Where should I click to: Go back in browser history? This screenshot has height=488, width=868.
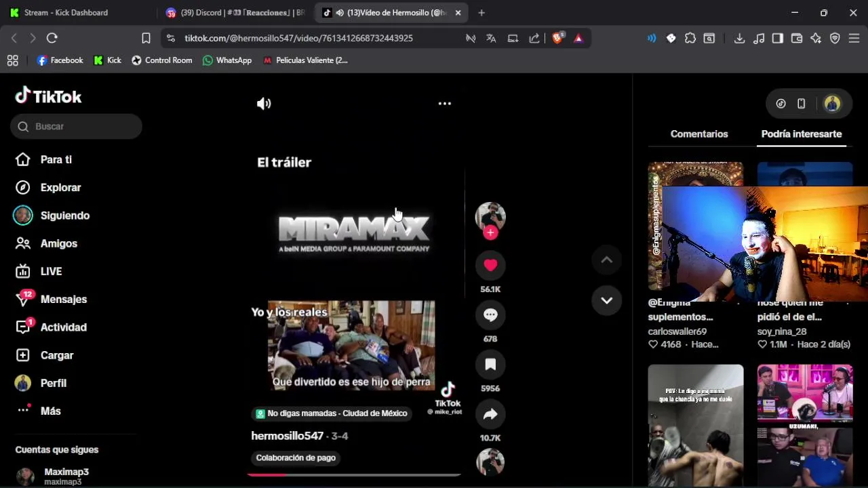click(14, 38)
